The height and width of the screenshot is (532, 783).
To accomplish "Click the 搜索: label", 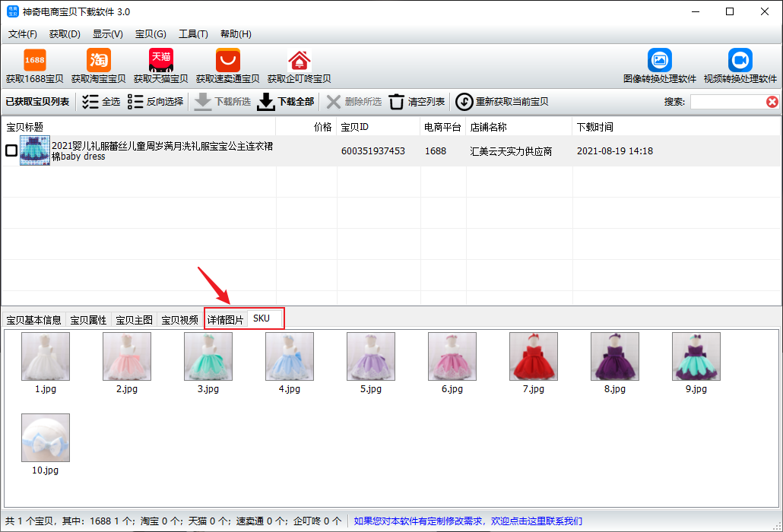I will click(x=674, y=102).
